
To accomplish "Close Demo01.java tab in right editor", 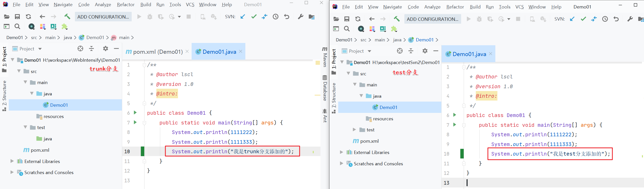I will click(491, 54).
